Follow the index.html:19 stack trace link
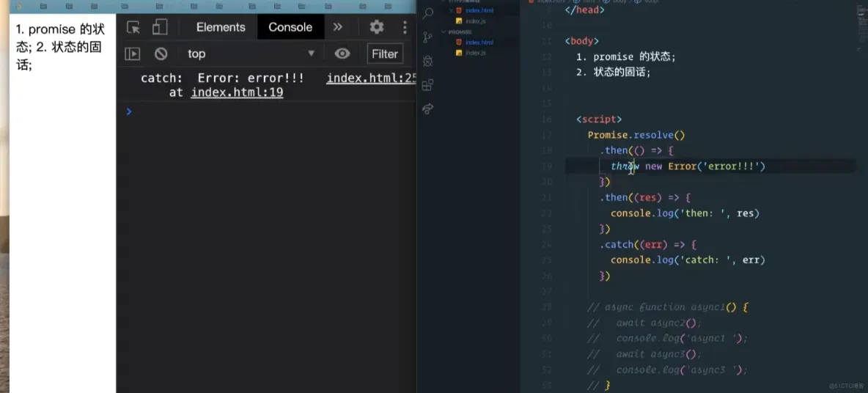 coord(237,92)
